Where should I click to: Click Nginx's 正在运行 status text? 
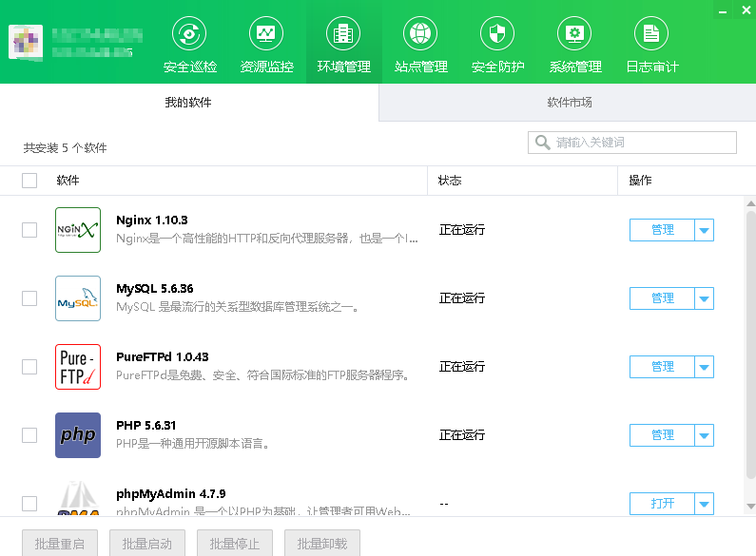click(x=462, y=230)
